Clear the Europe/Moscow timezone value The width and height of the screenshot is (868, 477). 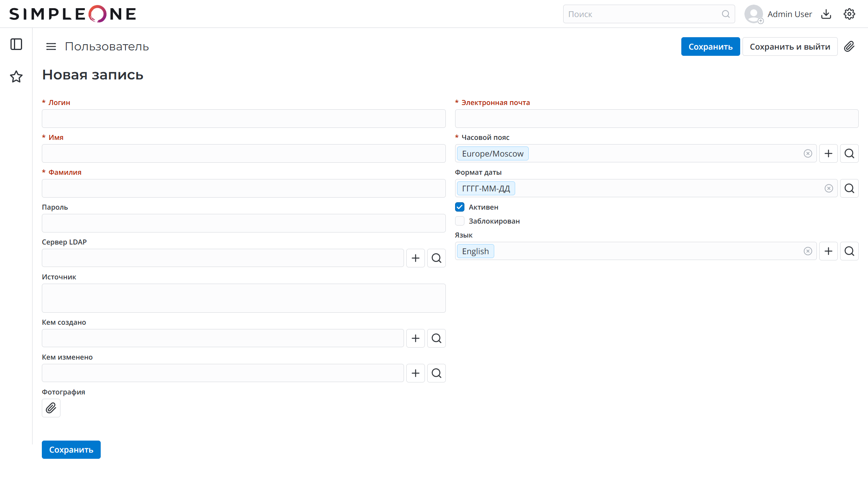click(x=808, y=153)
